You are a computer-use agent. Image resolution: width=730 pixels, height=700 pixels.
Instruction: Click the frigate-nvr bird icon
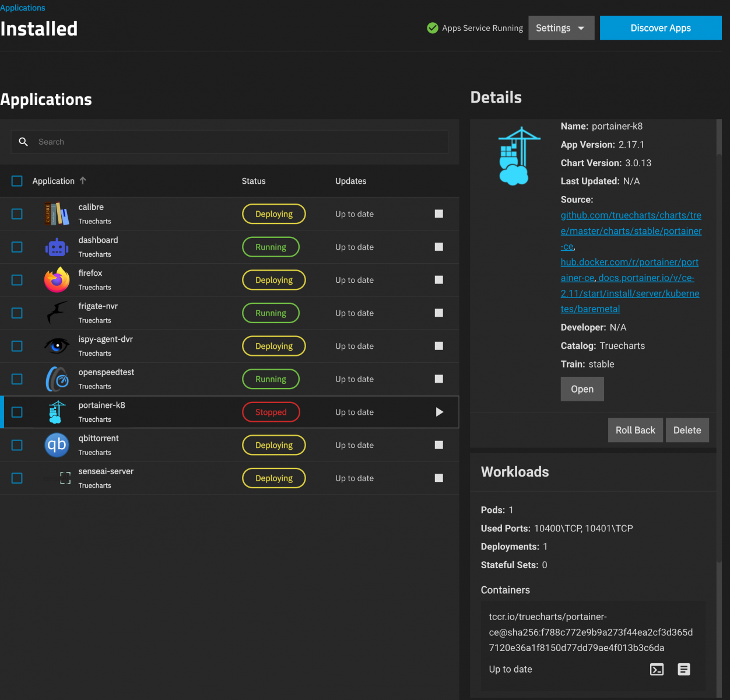(57, 313)
